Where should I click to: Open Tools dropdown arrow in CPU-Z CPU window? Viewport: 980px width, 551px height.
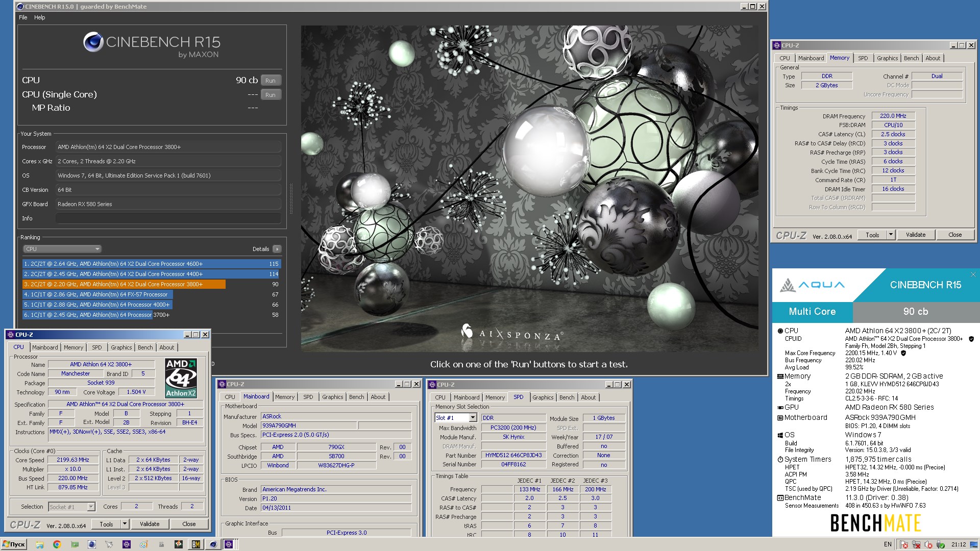(125, 524)
